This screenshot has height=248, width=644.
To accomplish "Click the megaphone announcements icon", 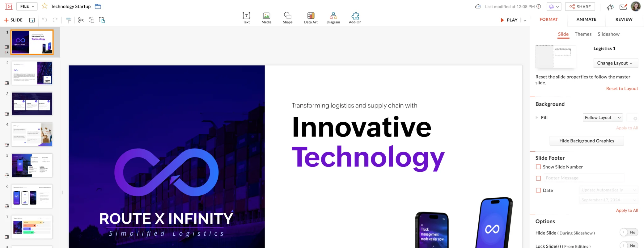I will (x=610, y=7).
